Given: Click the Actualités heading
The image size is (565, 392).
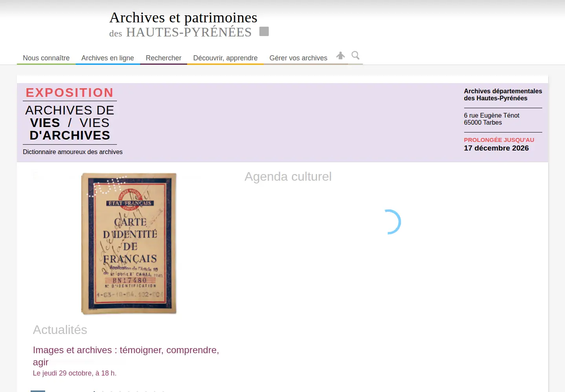Looking at the screenshot, I should pyautogui.click(x=60, y=330).
